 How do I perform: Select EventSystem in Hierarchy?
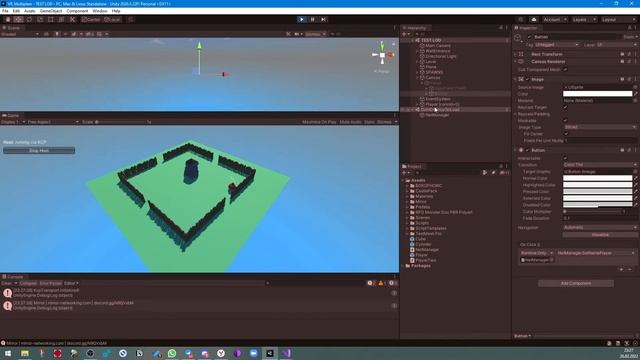click(x=438, y=99)
